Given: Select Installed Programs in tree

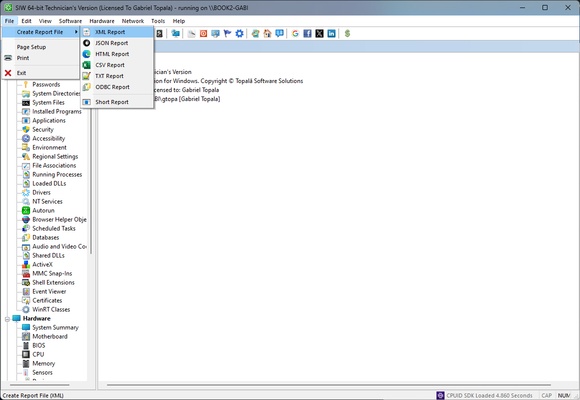Looking at the screenshot, I should pyautogui.click(x=57, y=111).
